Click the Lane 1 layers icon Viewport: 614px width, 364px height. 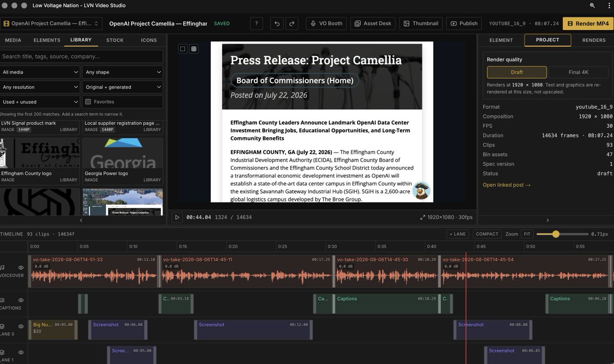click(x=3, y=352)
